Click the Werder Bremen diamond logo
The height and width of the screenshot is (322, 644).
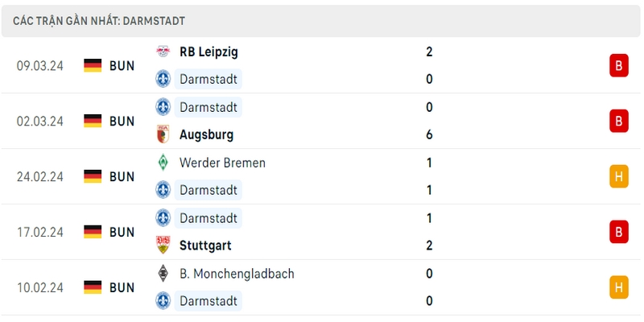tap(163, 163)
